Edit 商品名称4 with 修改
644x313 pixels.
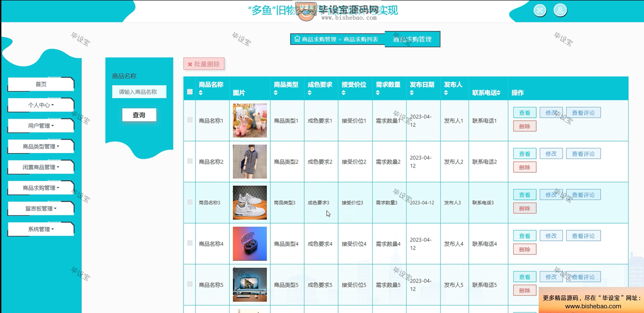[x=551, y=236]
